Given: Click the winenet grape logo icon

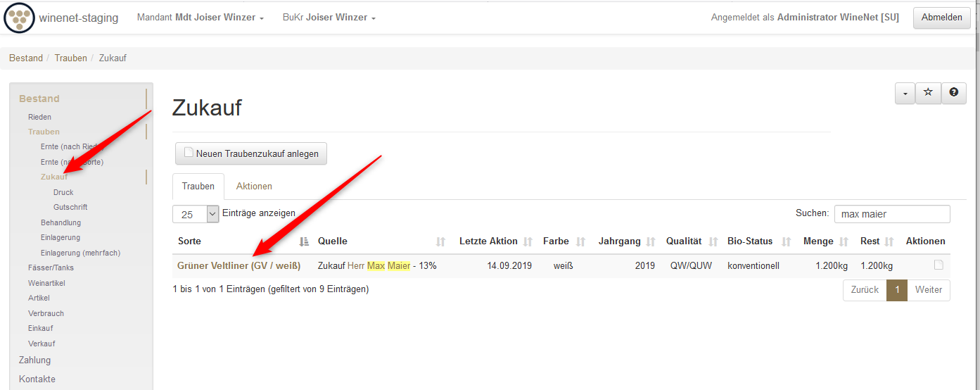Looking at the screenshot, I should [19, 18].
